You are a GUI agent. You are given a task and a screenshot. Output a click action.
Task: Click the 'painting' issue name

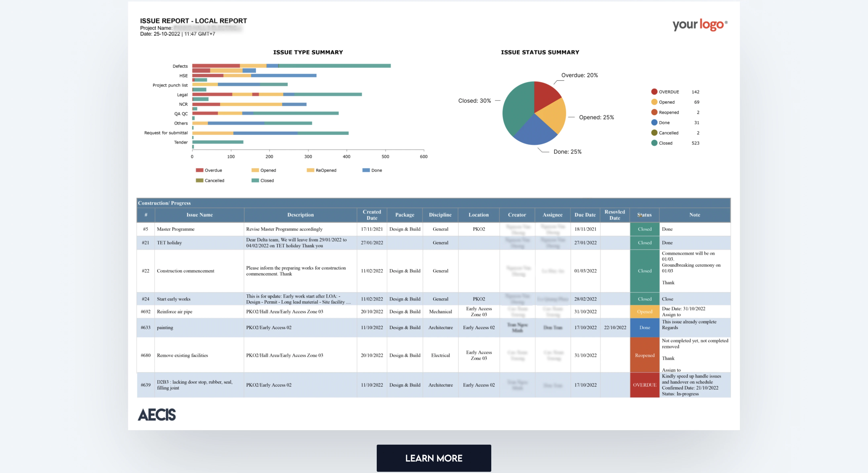[x=165, y=328]
